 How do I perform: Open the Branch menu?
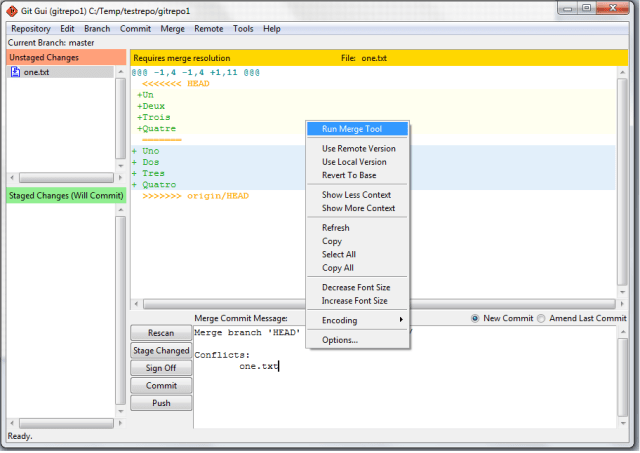pos(97,29)
